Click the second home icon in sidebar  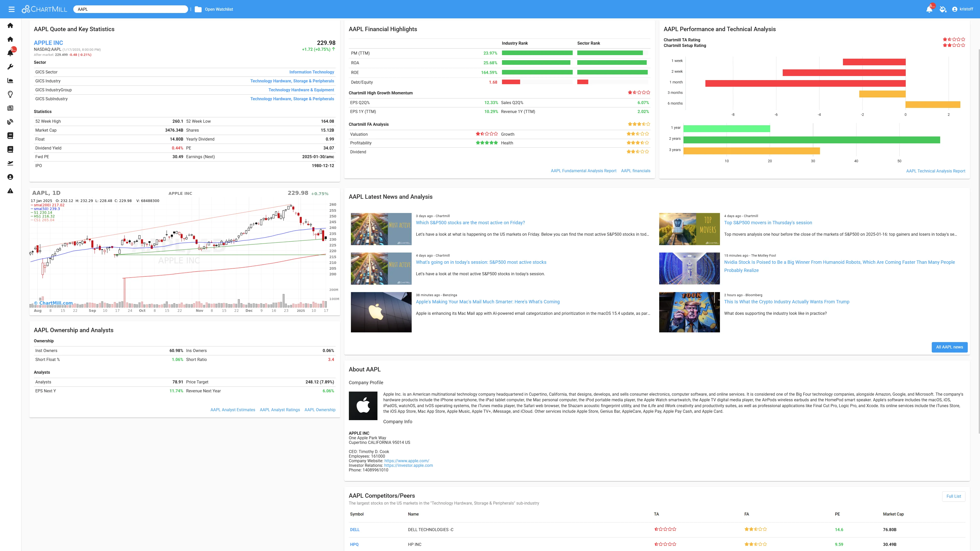pyautogui.click(x=10, y=39)
